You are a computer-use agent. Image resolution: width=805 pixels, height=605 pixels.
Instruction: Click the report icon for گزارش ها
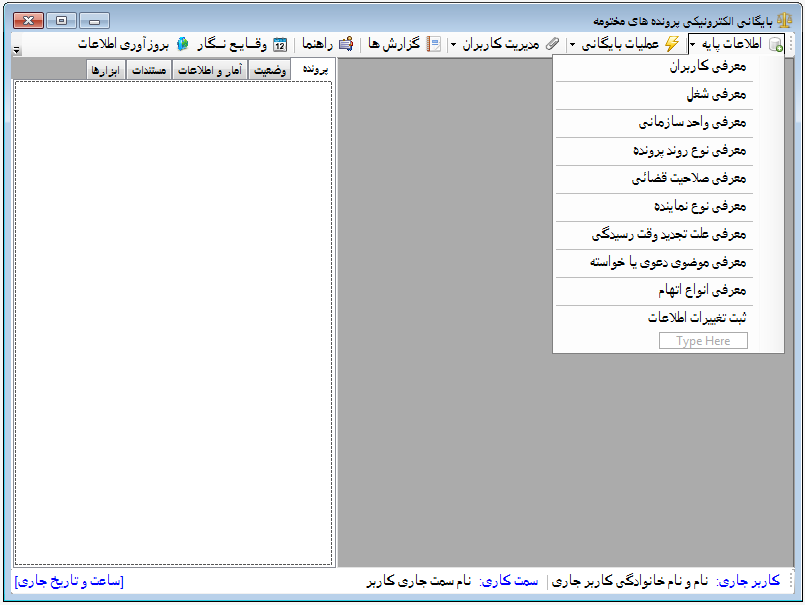coord(434,44)
